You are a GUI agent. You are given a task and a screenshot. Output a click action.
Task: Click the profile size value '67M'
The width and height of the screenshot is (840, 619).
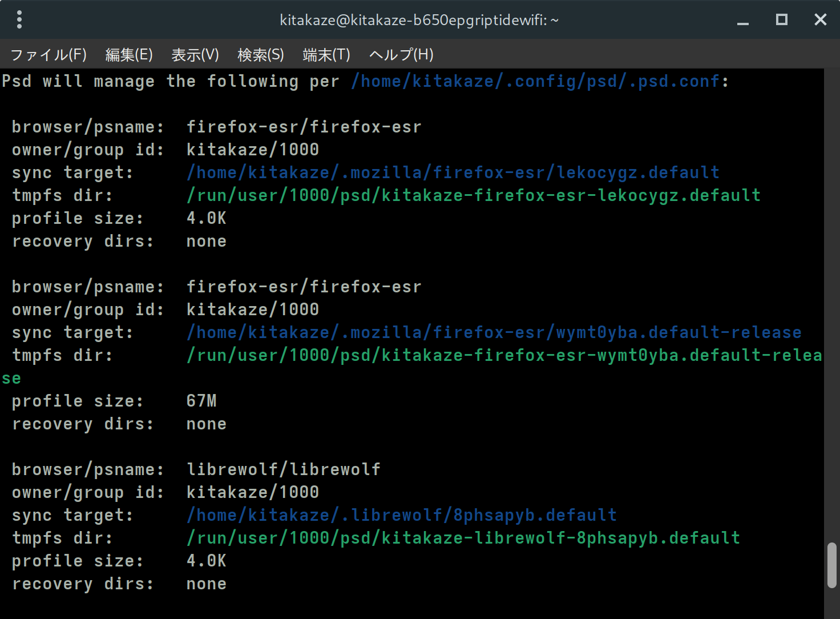(201, 401)
